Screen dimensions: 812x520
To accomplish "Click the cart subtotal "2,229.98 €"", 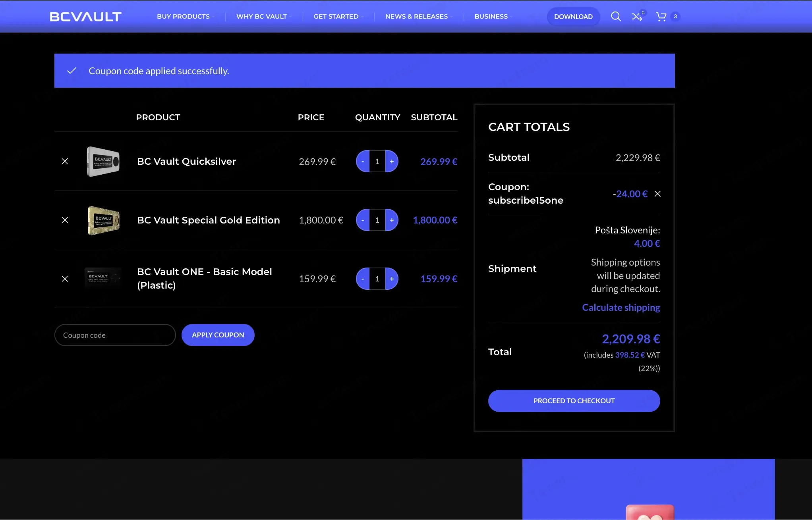I will click(x=638, y=158).
